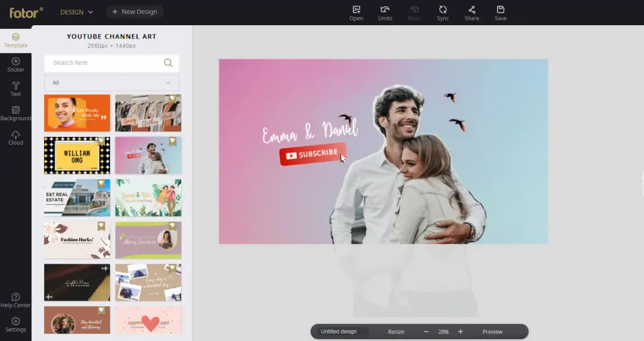Increase zoom with the plus button
Image resolution: width=644 pixels, height=341 pixels.
460,332
